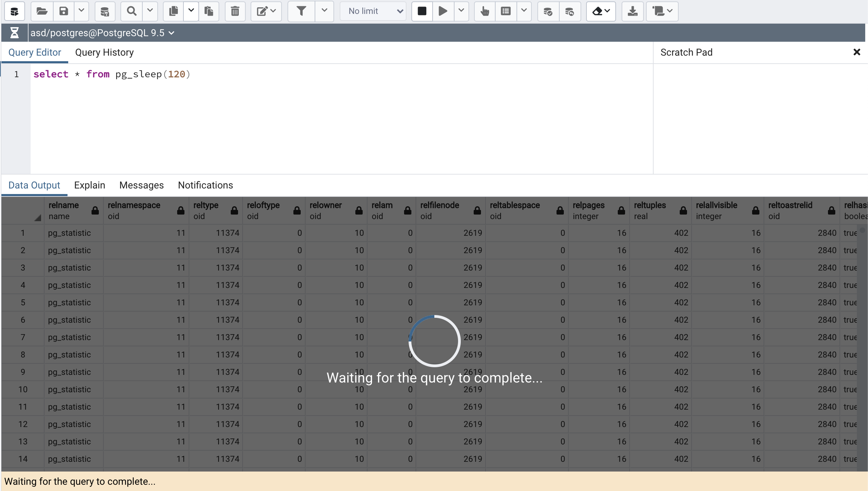Click the Find magnifier icon
Image resolution: width=868 pixels, height=491 pixels.
click(x=132, y=11)
